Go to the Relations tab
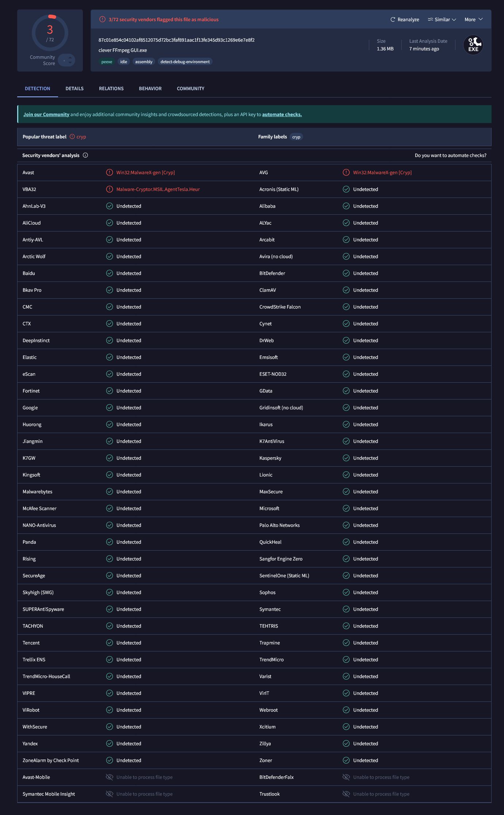 (111, 88)
